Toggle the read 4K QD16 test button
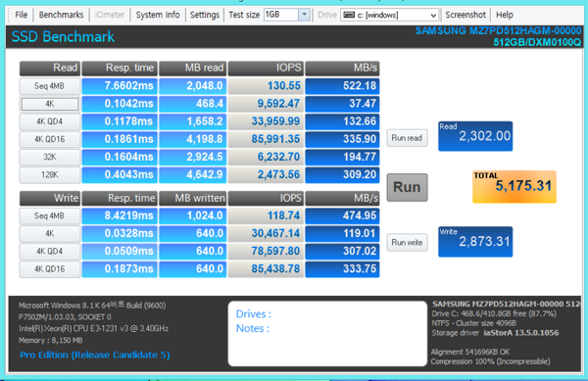The height and width of the screenshot is (381, 588). tap(50, 139)
